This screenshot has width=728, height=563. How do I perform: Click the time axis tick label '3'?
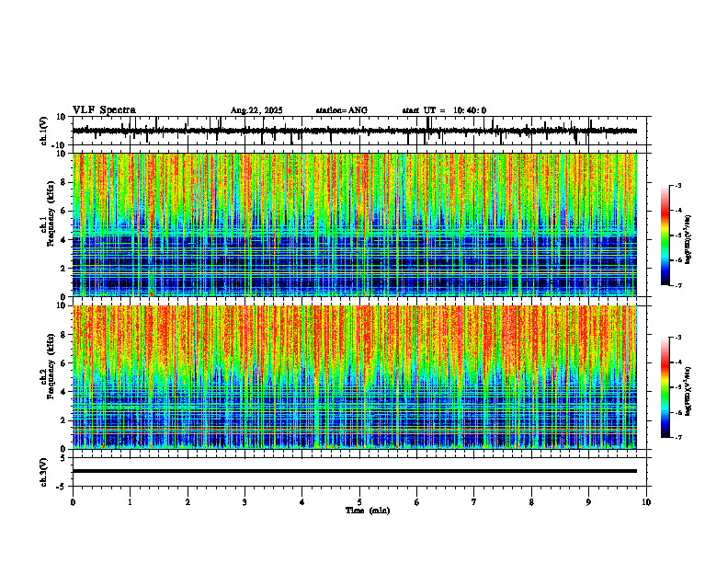point(245,502)
